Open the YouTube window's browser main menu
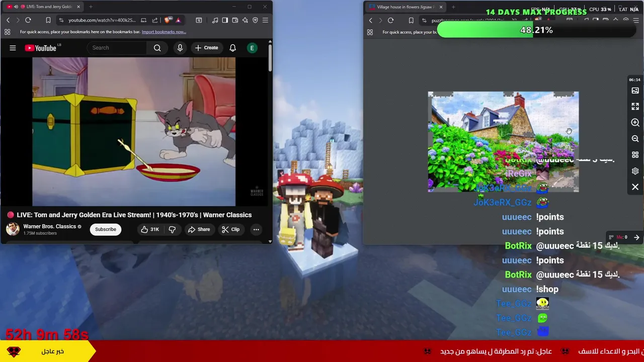The width and height of the screenshot is (644, 362). 265,20
